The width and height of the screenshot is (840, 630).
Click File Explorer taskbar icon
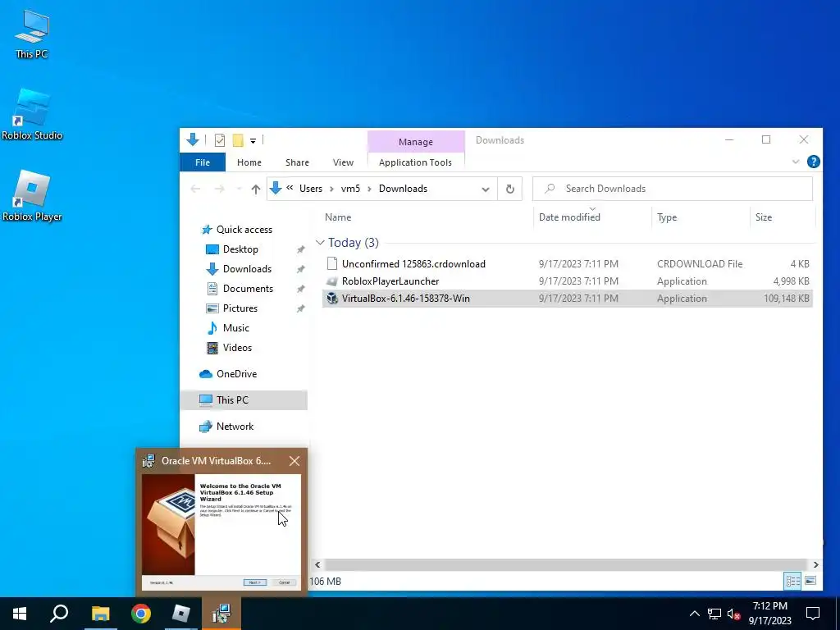click(x=100, y=614)
